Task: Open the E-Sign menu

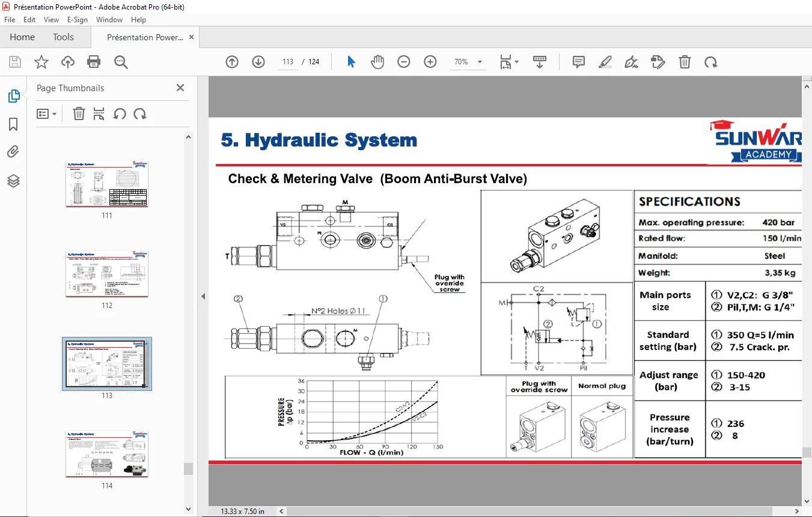Action: [78, 20]
